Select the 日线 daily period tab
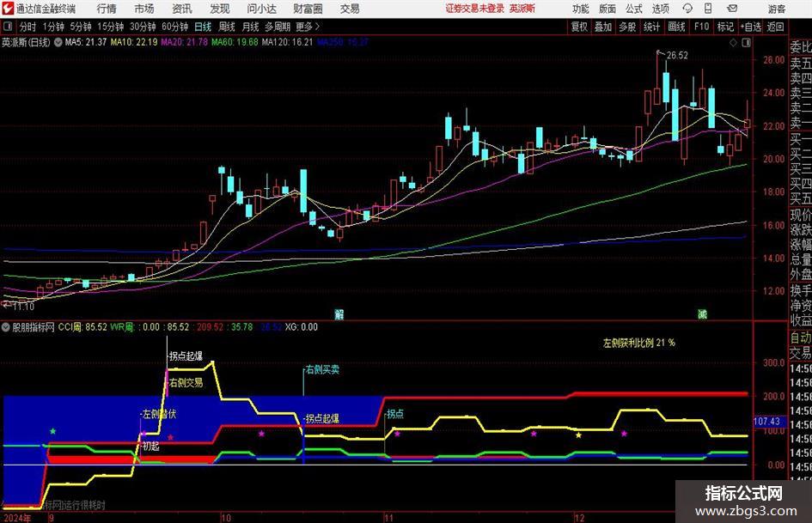Viewport: 812px width, 523px height. [203, 27]
